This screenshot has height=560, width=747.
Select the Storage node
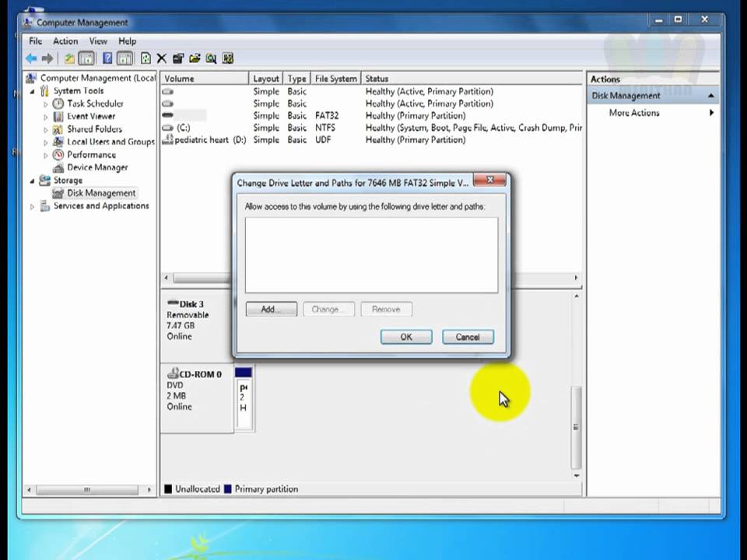pyautogui.click(x=68, y=180)
